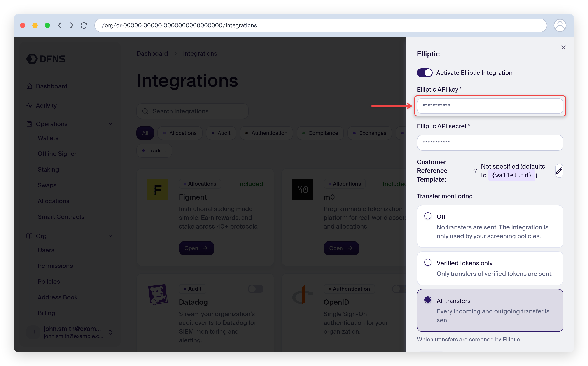Image resolution: width=588 pixels, height=366 pixels.
Task: Go to Dashboard via breadcrumb link
Action: coord(152,53)
